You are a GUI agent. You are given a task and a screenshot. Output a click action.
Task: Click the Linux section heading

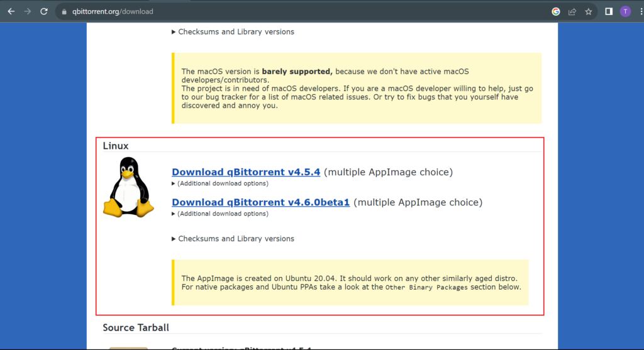116,146
